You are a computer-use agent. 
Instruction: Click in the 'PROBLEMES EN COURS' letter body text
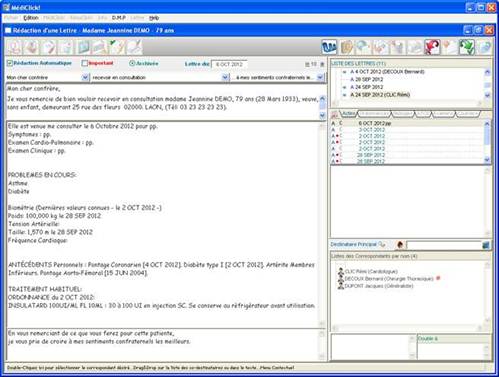coord(42,175)
